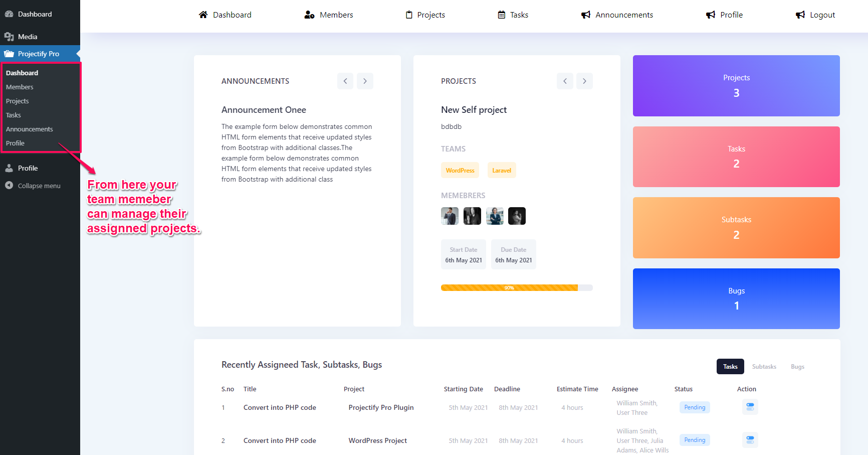Click the Logout megaphone icon in top navigation

pos(799,15)
